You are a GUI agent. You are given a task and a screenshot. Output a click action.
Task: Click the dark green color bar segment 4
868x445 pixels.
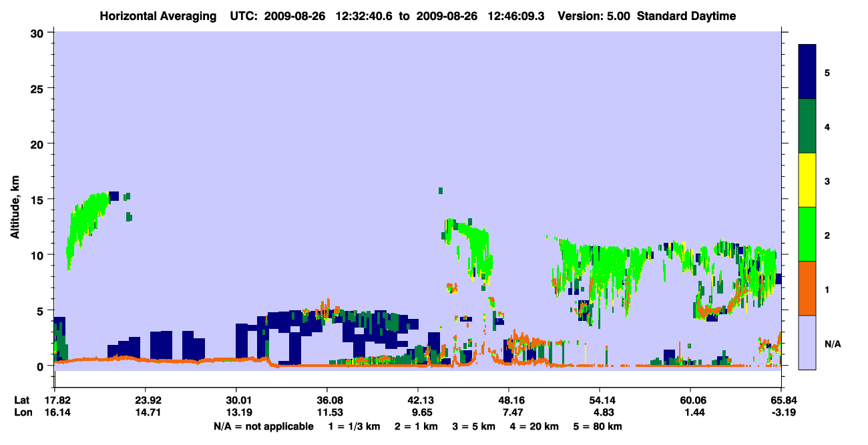pyautogui.click(x=807, y=126)
